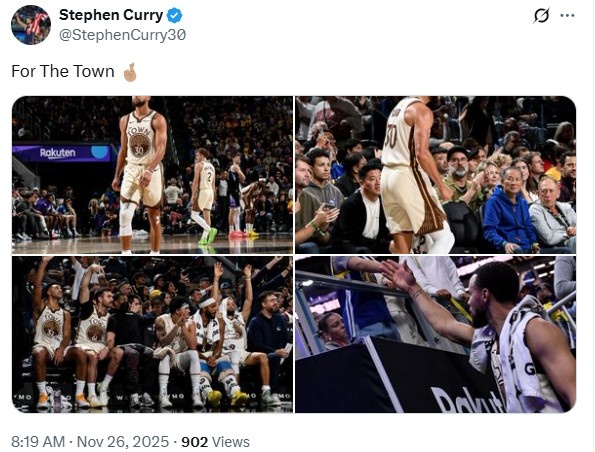Click the For The Town tweet text
Viewport: 595px width, 452px height.
(x=63, y=71)
